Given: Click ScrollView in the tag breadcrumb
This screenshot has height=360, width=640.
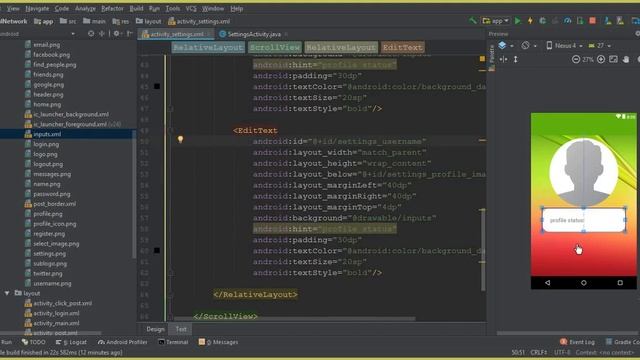Looking at the screenshot, I should (x=275, y=47).
